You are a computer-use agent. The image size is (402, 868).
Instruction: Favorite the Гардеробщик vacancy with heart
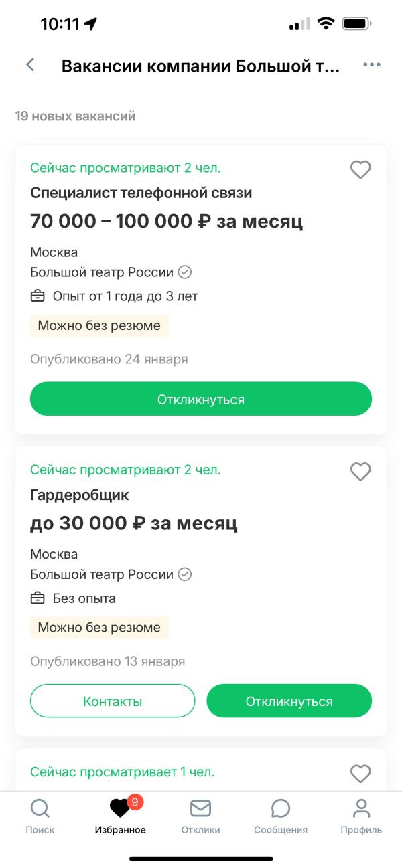[360, 472]
